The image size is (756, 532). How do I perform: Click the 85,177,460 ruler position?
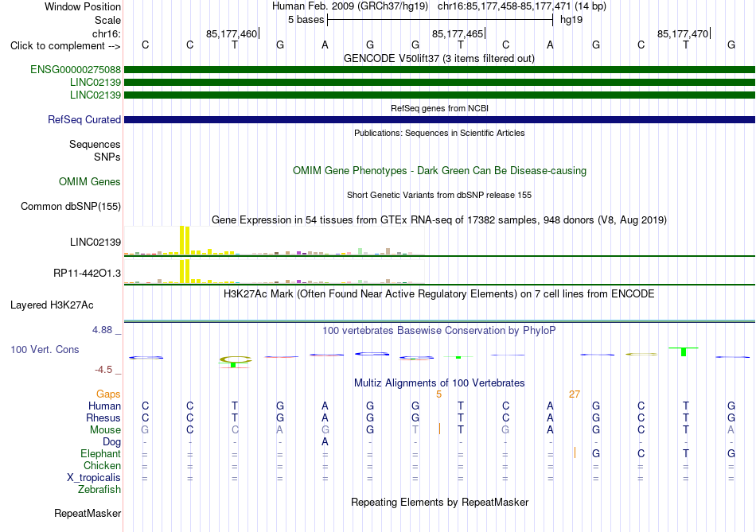click(x=232, y=33)
